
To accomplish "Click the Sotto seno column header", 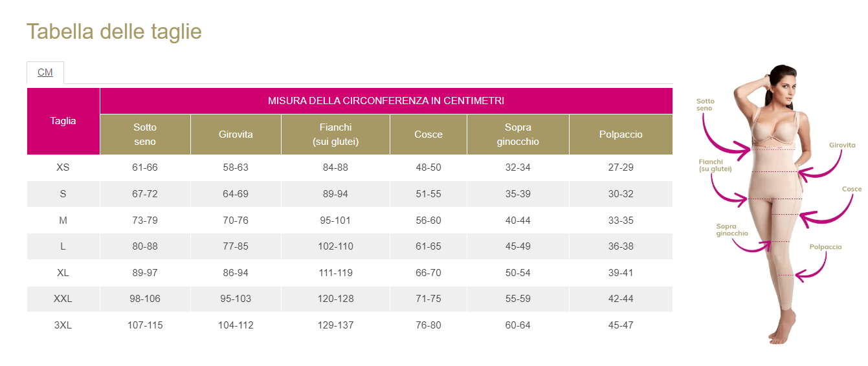I will 145,135.
